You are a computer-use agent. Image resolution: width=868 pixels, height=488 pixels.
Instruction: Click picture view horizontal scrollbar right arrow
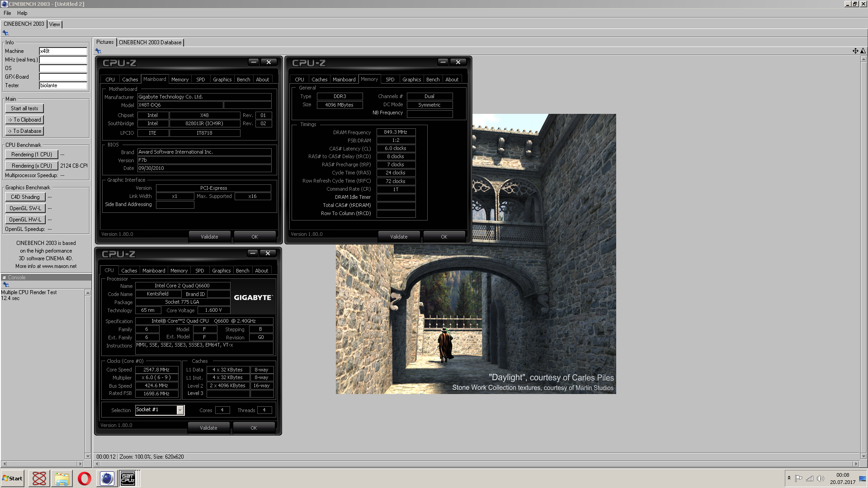pos(855,464)
